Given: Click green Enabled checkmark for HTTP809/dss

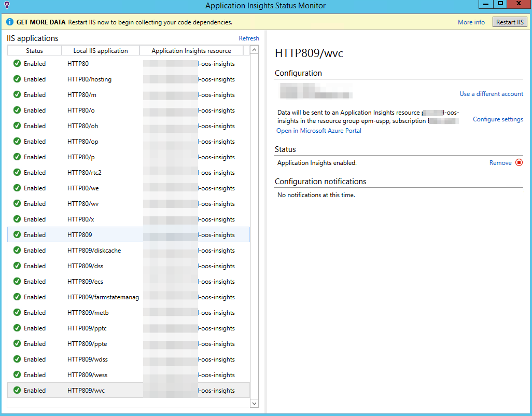Looking at the screenshot, I should point(17,266).
